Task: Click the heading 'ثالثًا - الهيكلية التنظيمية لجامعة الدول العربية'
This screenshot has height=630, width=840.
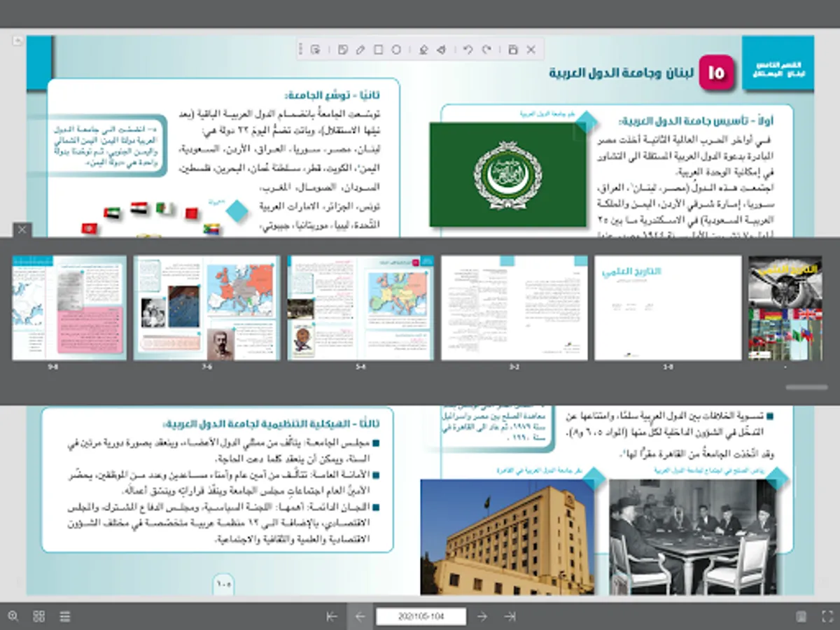Action: point(272,424)
